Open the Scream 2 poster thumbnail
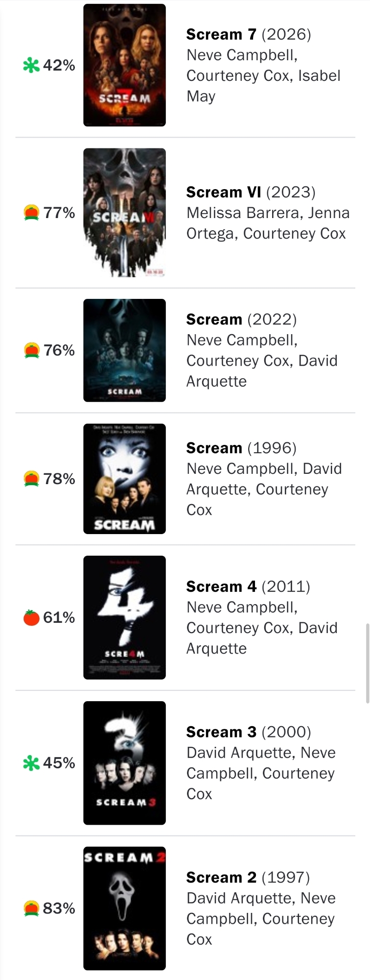 click(124, 908)
